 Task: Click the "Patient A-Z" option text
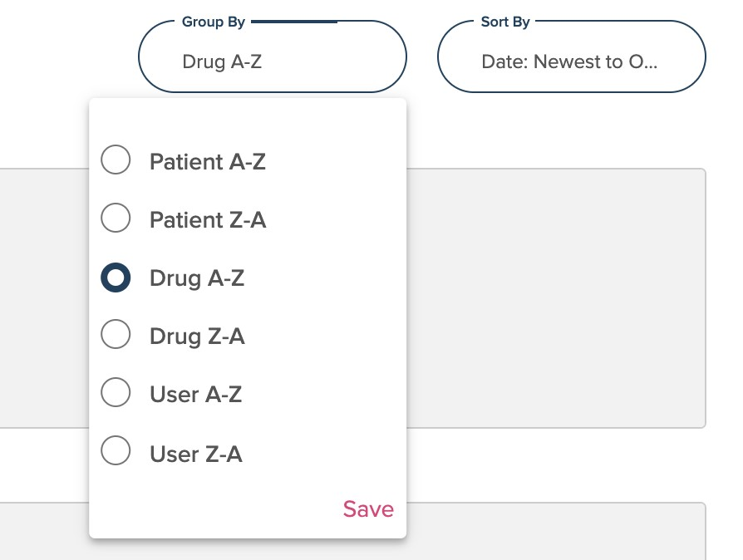[208, 161]
